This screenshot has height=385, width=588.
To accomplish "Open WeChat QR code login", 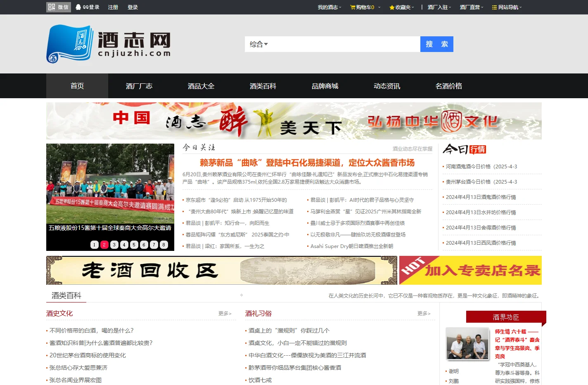I will coord(58,7).
